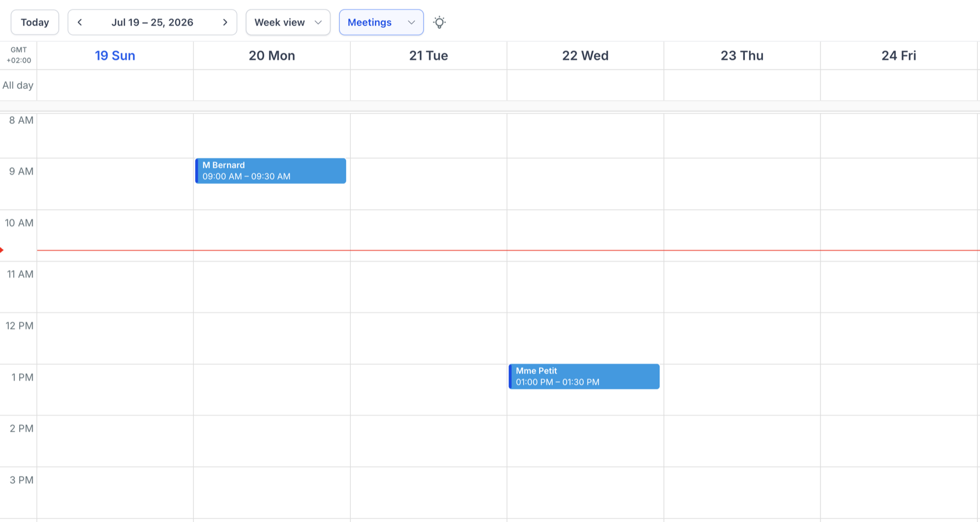The height and width of the screenshot is (522, 980).
Task: Click the GMT +02:00 timezone label
Action: 19,55
